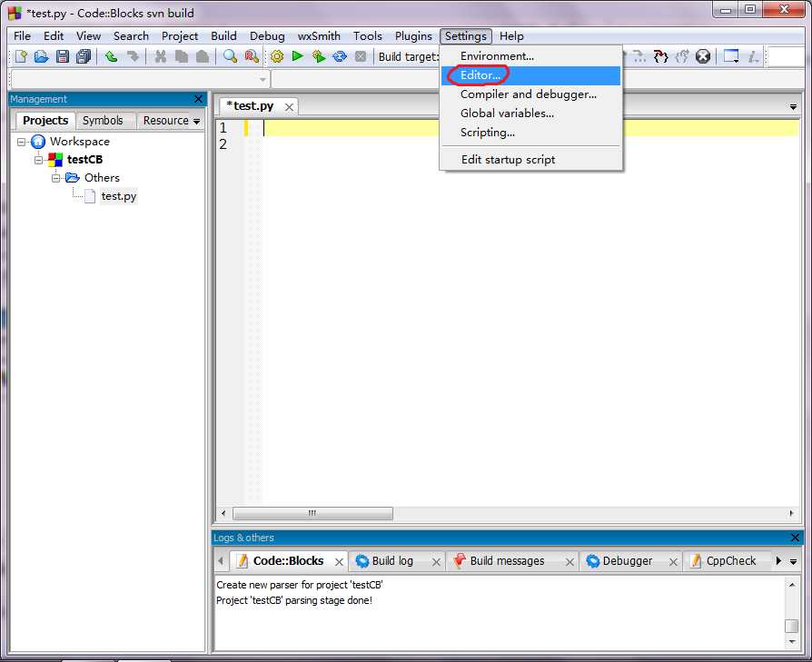Open Find with the magnifier icon

pyautogui.click(x=230, y=56)
